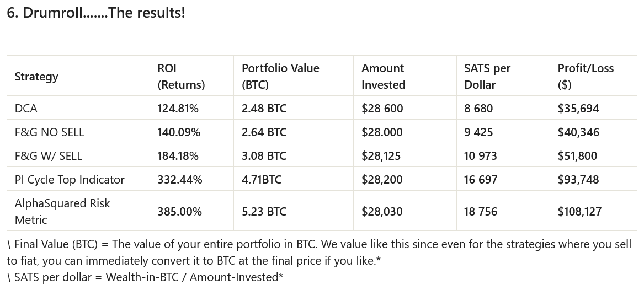644x285 pixels.
Task: Select the F&G NO SELL strategy cell
Action: pos(49,132)
